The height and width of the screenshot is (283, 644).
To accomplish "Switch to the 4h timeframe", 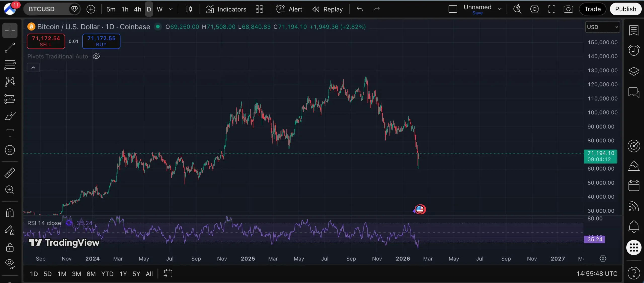I will click(x=137, y=9).
